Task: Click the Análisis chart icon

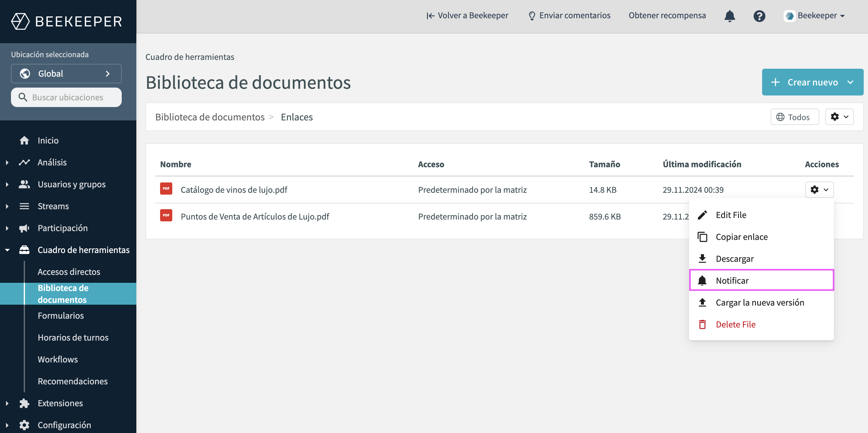Action: (x=24, y=162)
